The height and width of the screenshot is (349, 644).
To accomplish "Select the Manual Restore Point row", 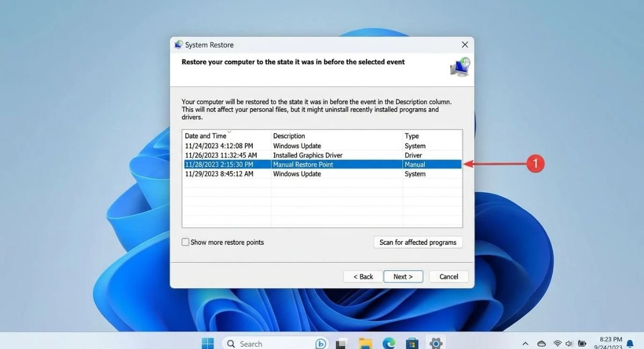I will click(x=322, y=164).
